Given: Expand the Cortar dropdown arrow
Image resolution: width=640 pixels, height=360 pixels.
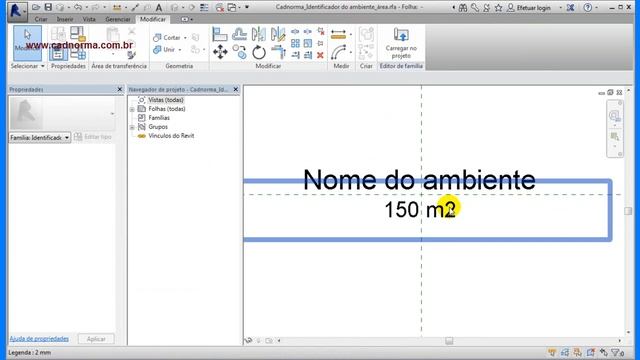Looking at the screenshot, I should 185,38.
